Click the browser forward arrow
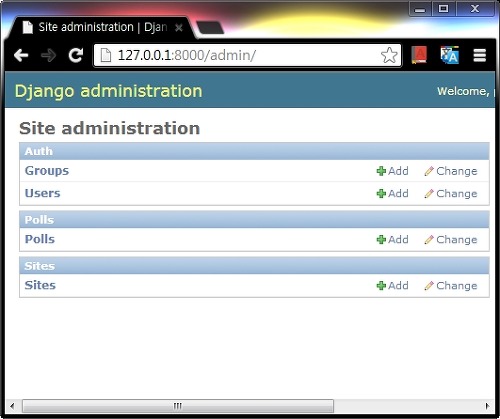This screenshot has height=419, width=500. [49, 55]
